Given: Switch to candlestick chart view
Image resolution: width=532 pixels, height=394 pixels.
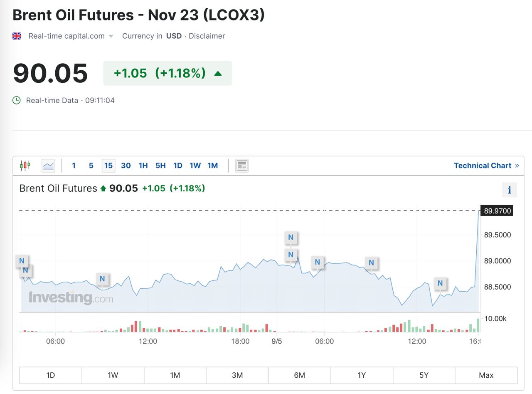Looking at the screenshot, I should [x=25, y=166].
